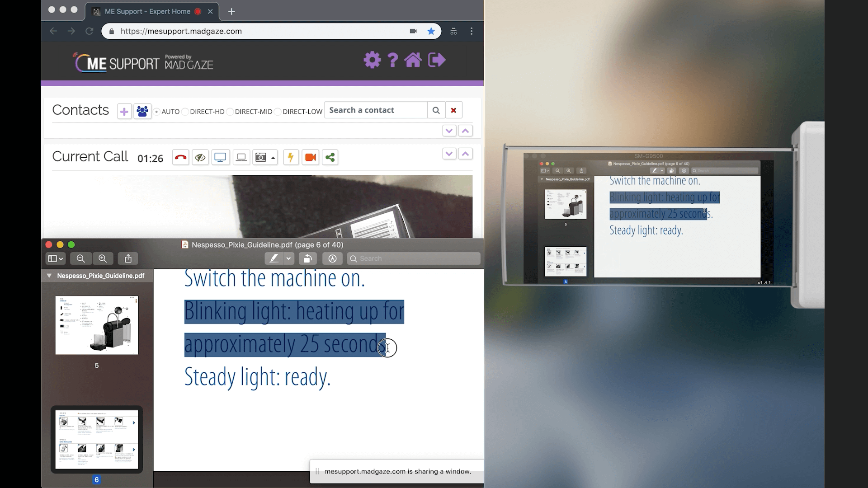
Task: Bookmark page with the star icon
Action: [431, 31]
